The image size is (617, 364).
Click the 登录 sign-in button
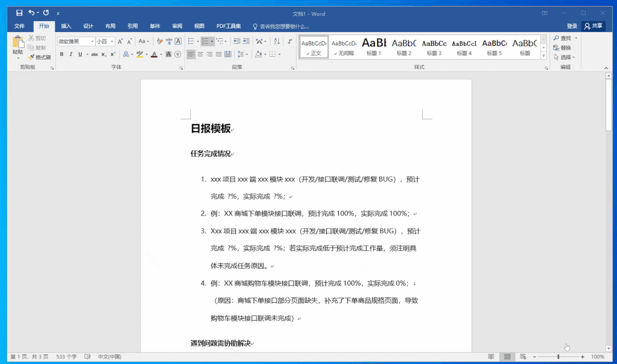coord(572,26)
